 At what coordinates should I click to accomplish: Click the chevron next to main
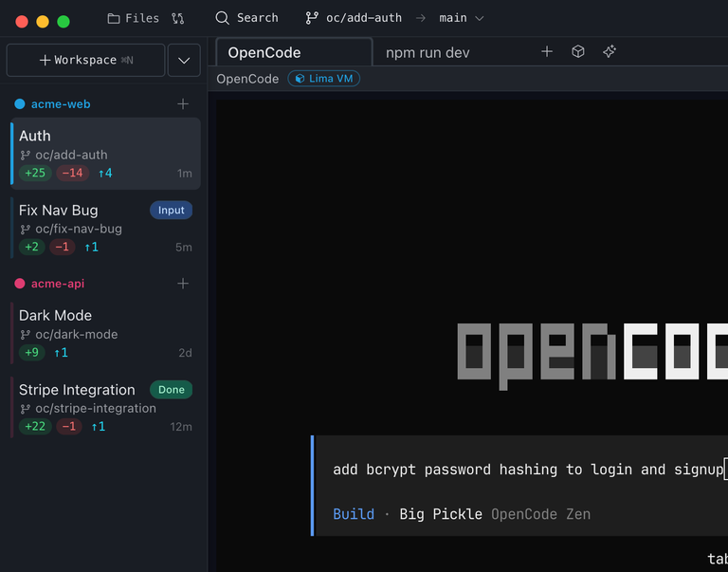coord(479,19)
